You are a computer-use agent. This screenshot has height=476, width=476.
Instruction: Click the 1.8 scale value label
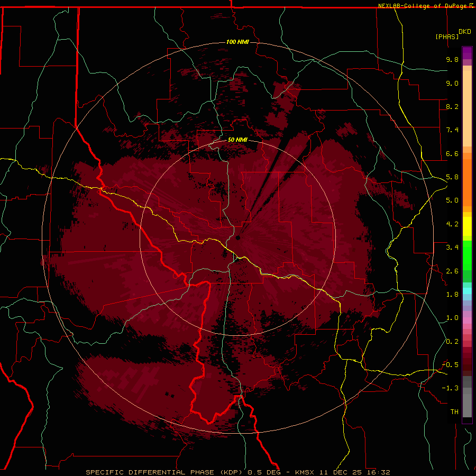tap(452, 295)
